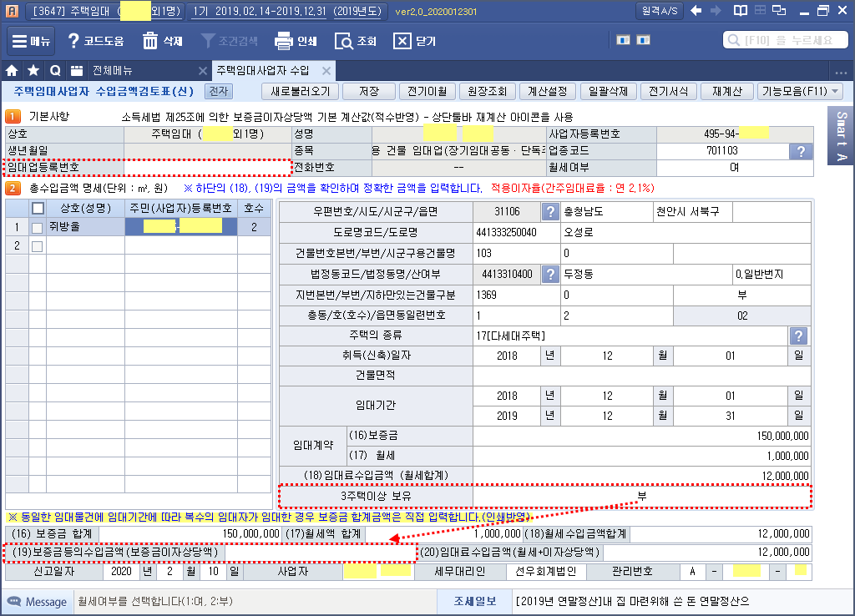Click 전기이월 button
The height and width of the screenshot is (616, 855).
click(x=427, y=92)
